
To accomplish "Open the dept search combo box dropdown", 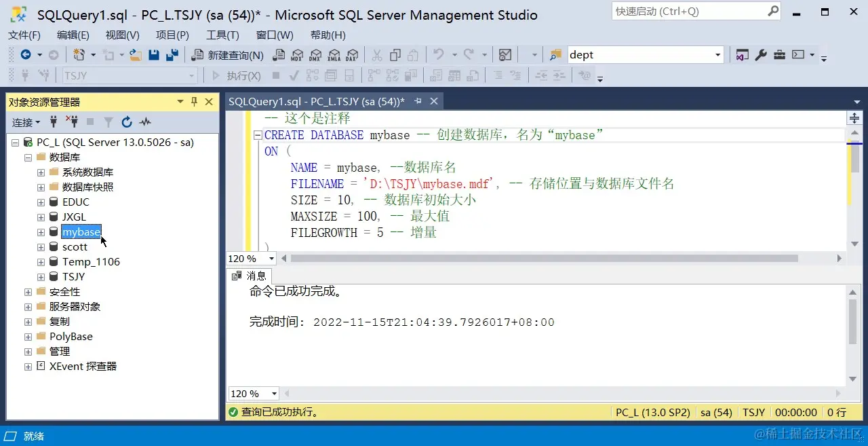I will pyautogui.click(x=718, y=55).
